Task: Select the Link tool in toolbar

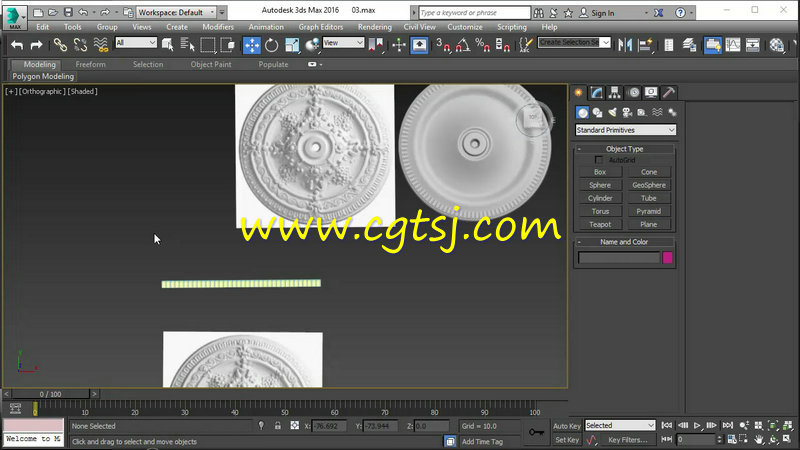Action: [60, 45]
